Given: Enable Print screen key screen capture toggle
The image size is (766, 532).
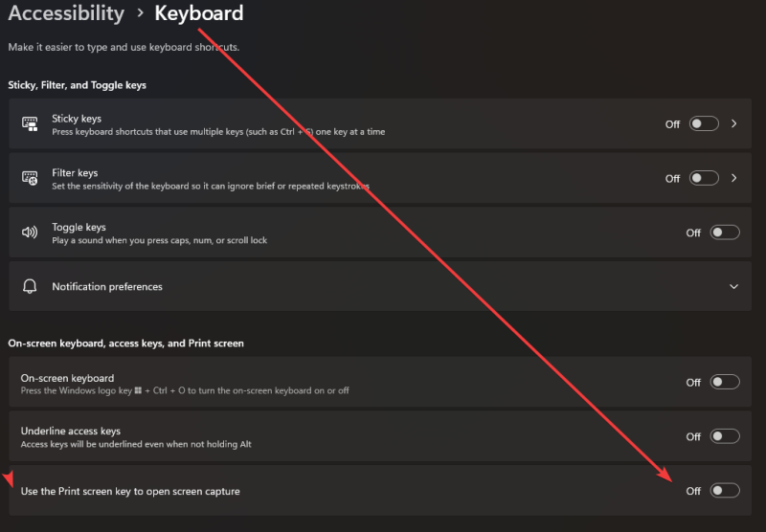Looking at the screenshot, I should [725, 491].
